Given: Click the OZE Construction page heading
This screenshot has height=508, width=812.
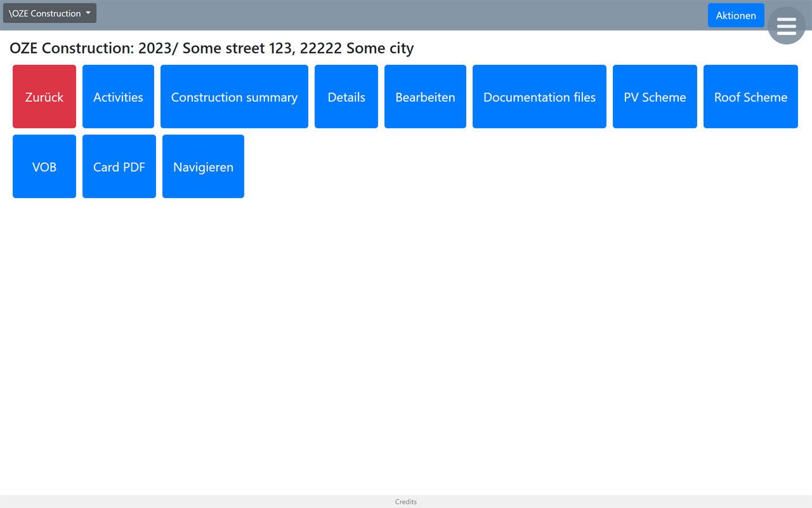Looking at the screenshot, I should (212, 48).
